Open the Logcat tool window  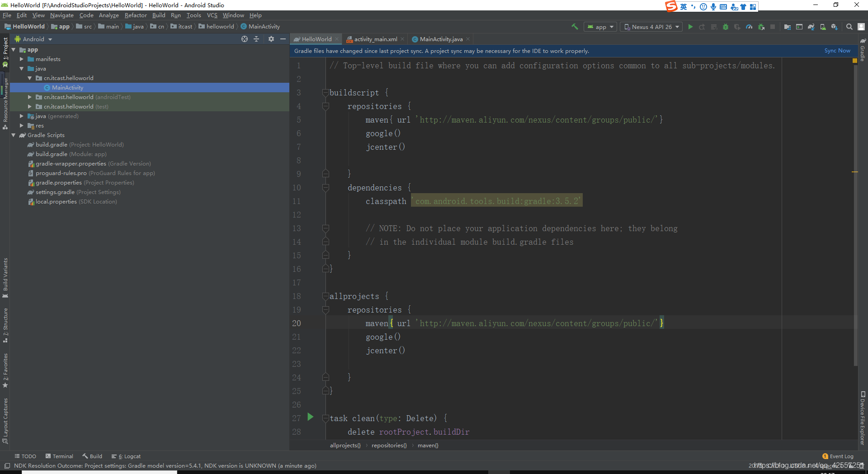coord(126,456)
